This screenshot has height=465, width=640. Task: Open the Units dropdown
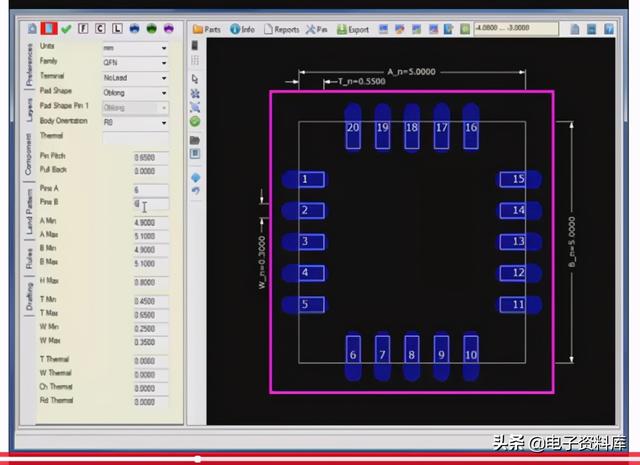click(x=135, y=48)
